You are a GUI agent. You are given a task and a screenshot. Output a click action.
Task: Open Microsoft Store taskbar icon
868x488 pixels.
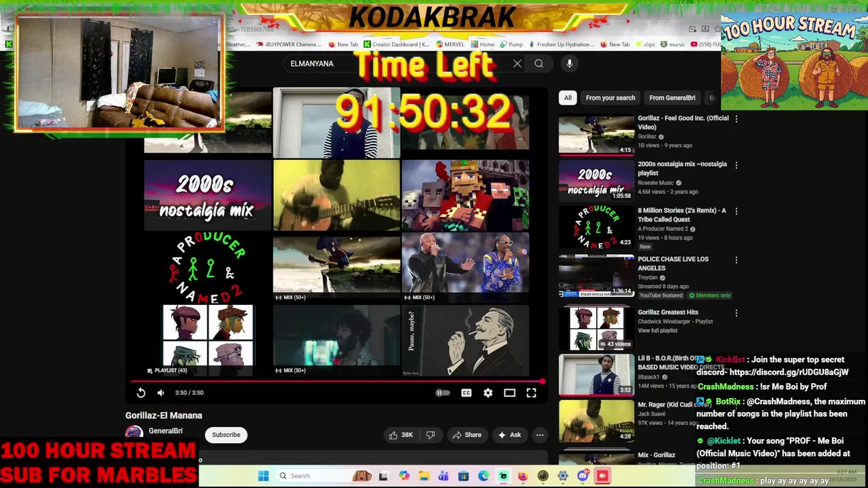(463, 476)
